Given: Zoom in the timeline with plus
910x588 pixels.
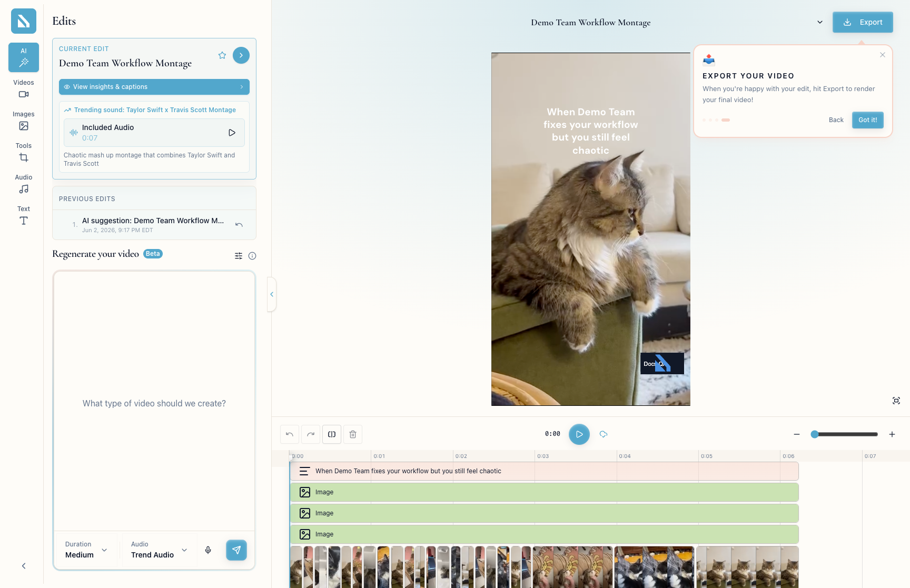Looking at the screenshot, I should 892,434.
